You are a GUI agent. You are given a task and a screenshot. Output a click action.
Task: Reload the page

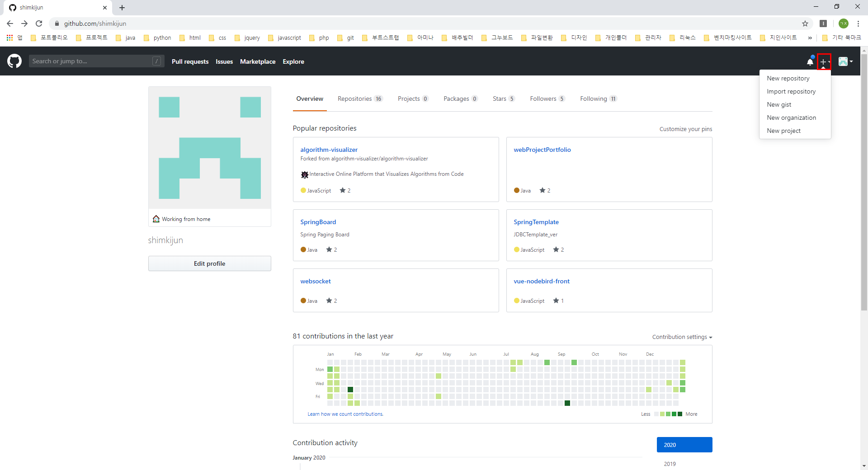pos(39,23)
